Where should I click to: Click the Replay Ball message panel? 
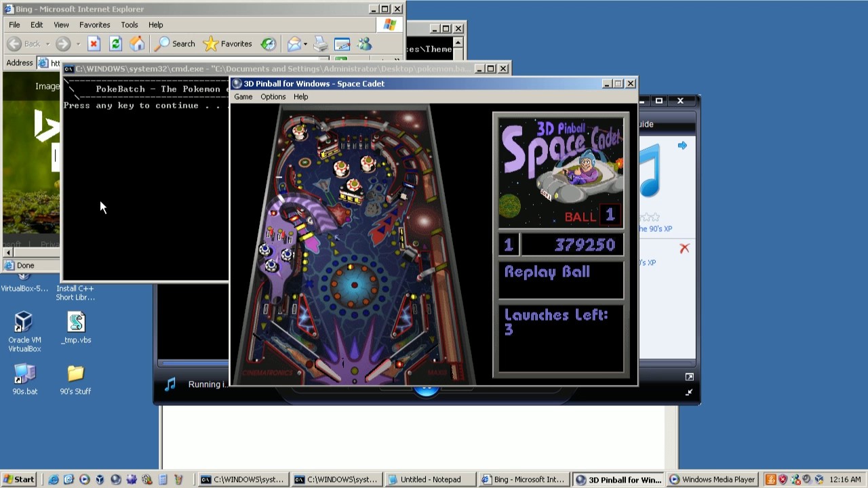point(561,279)
